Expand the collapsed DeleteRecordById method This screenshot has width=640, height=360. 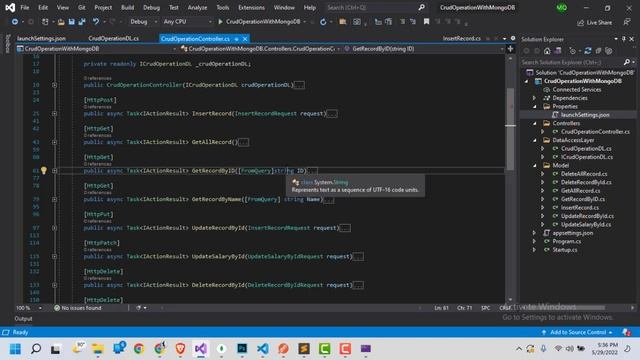point(54,285)
